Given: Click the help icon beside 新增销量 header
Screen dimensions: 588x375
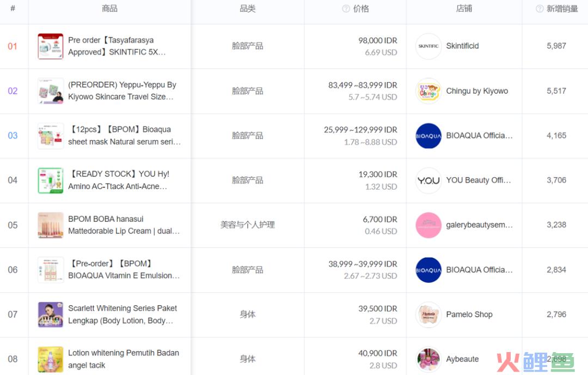Looking at the screenshot, I should pyautogui.click(x=540, y=9).
